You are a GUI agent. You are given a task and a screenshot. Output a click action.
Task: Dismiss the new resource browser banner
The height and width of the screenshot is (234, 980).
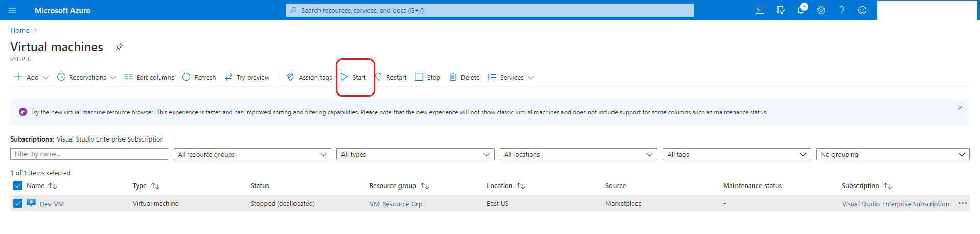click(x=960, y=108)
